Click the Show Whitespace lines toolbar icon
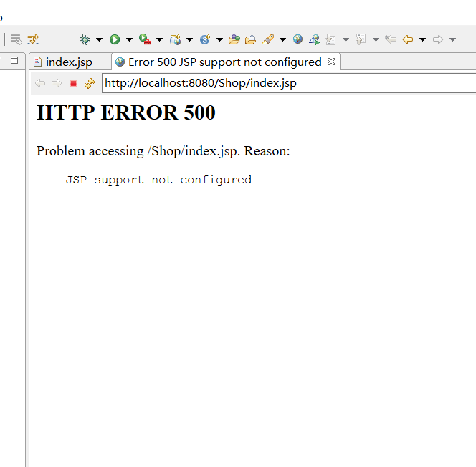 click(16, 39)
